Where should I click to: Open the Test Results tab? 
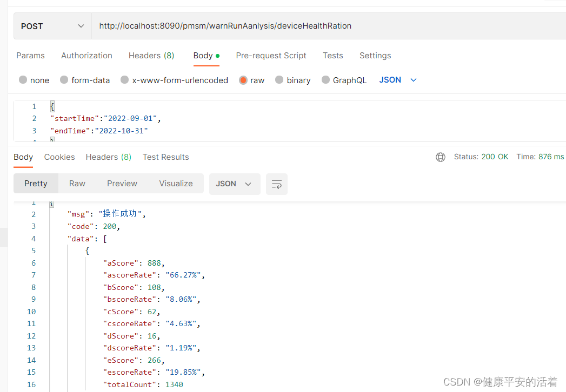[165, 157]
